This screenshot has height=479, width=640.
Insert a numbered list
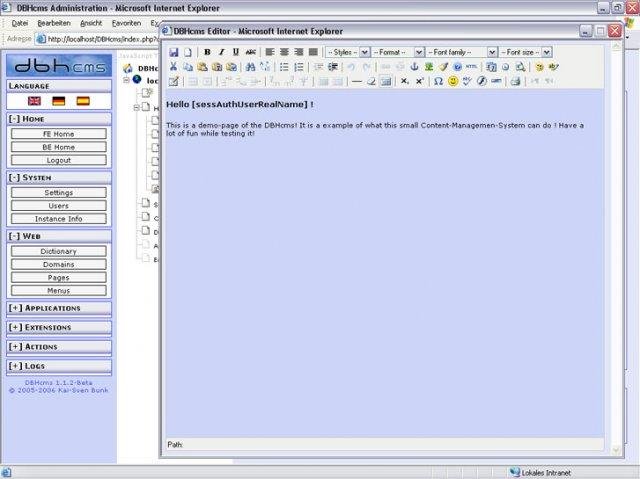coord(299,67)
